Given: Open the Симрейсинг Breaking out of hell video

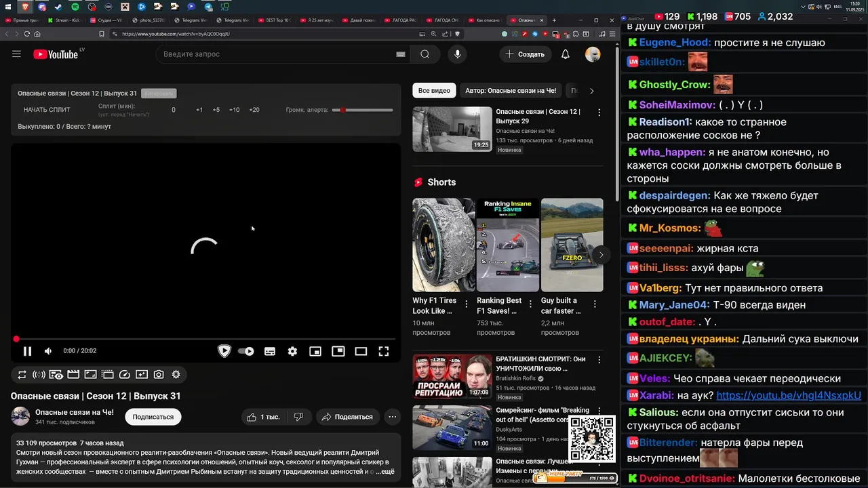Looking at the screenshot, I should click(x=452, y=428).
